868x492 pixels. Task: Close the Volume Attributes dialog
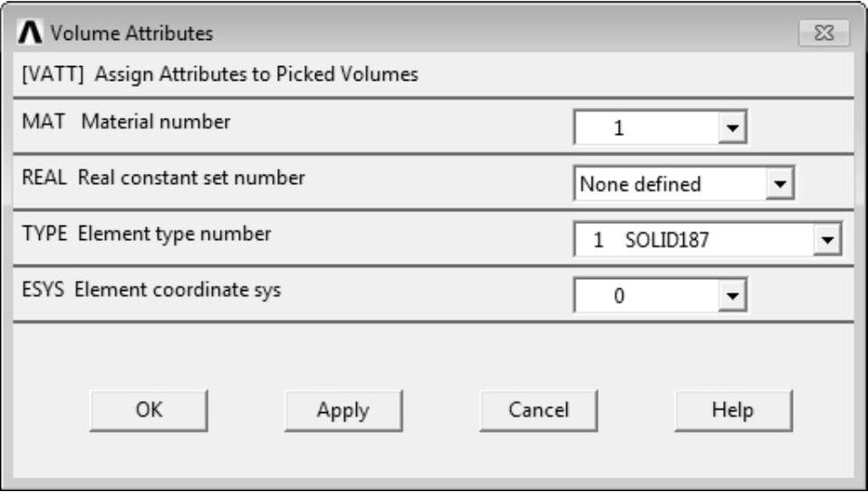coord(824,34)
